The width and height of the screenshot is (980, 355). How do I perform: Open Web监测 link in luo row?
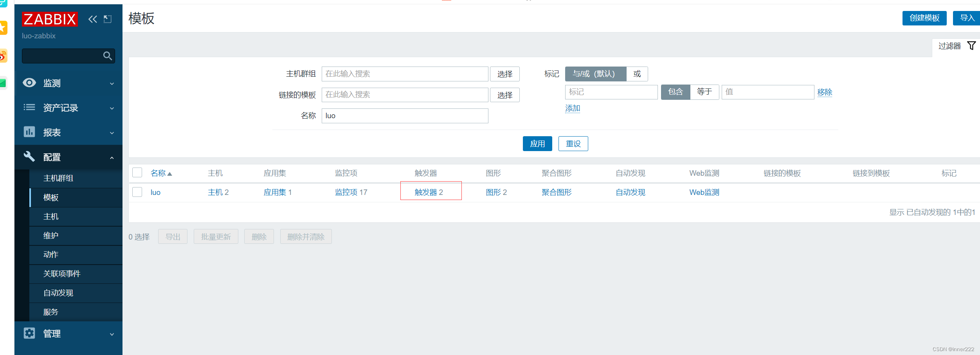pyautogui.click(x=704, y=192)
